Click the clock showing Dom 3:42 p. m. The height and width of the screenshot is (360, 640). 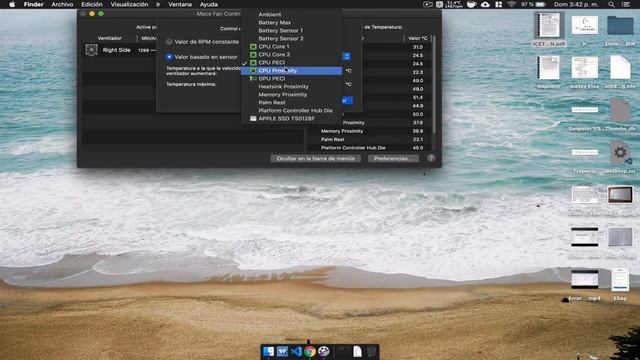coord(576,4)
